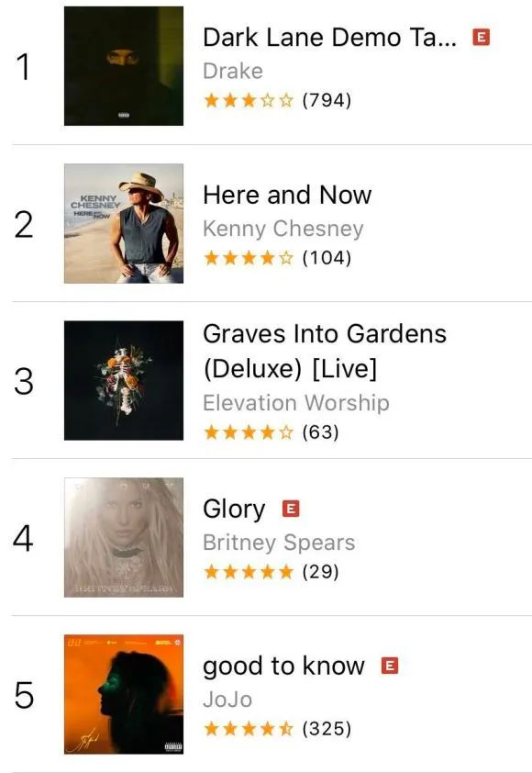Tap the Kenny Chesney artist name
Image resolution: width=532 pixels, height=773 pixels.
pyautogui.click(x=283, y=229)
